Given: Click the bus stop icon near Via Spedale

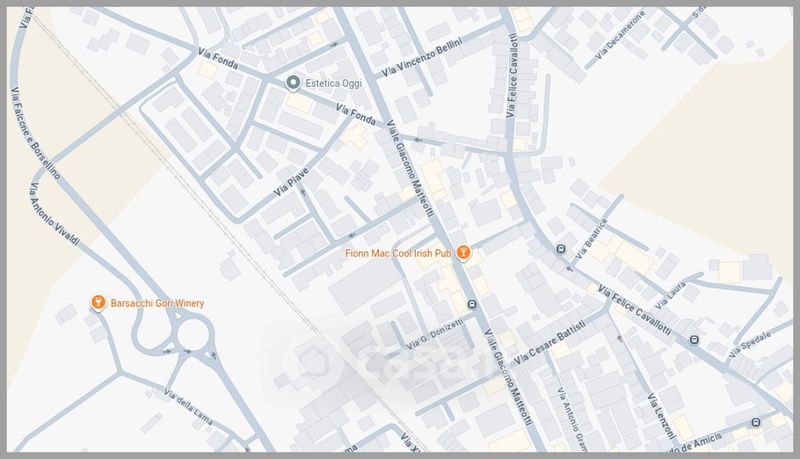Looking at the screenshot, I should pos(694,340).
